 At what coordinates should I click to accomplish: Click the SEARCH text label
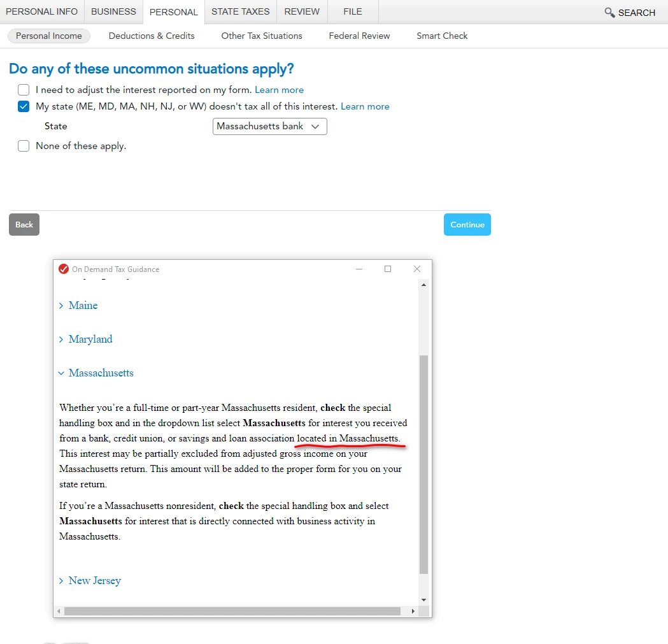point(636,13)
